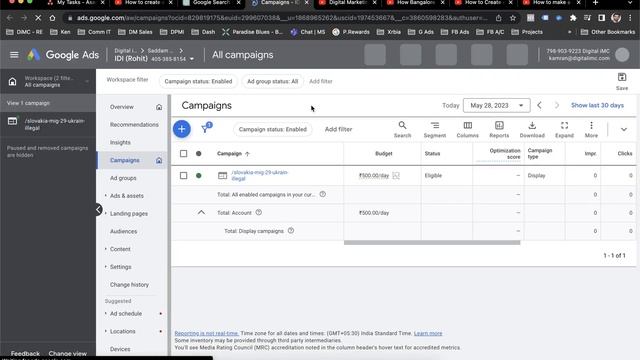Open Insights in the side menu
640x360 pixels.
pyautogui.click(x=120, y=142)
